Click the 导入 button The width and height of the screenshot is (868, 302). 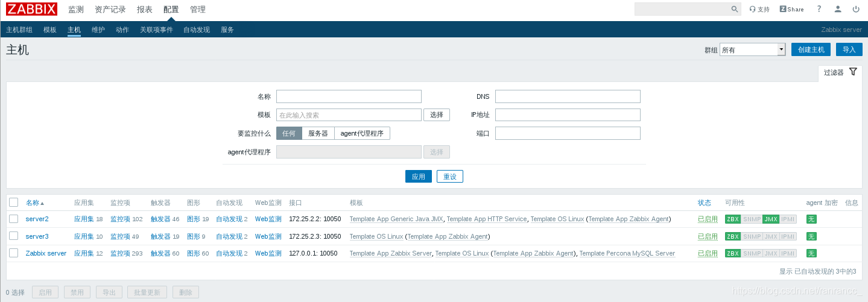coord(849,49)
